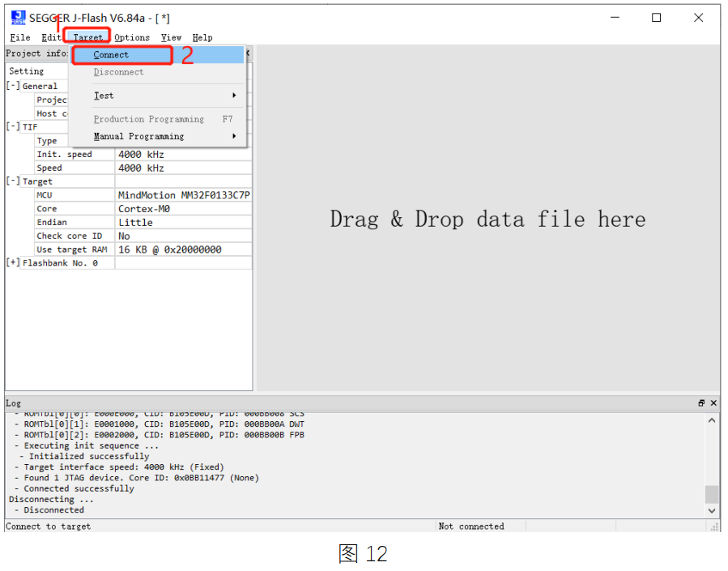Open the View menu
This screenshot has height=571, width=728.
tap(171, 37)
